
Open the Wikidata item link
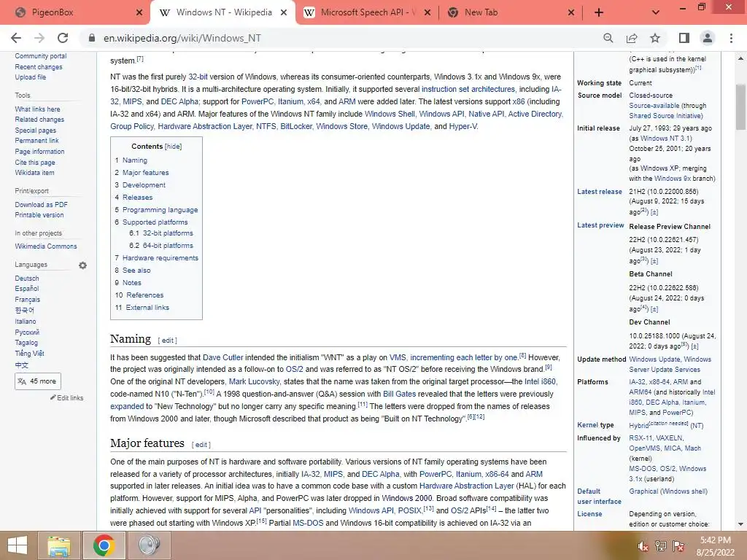coord(34,173)
